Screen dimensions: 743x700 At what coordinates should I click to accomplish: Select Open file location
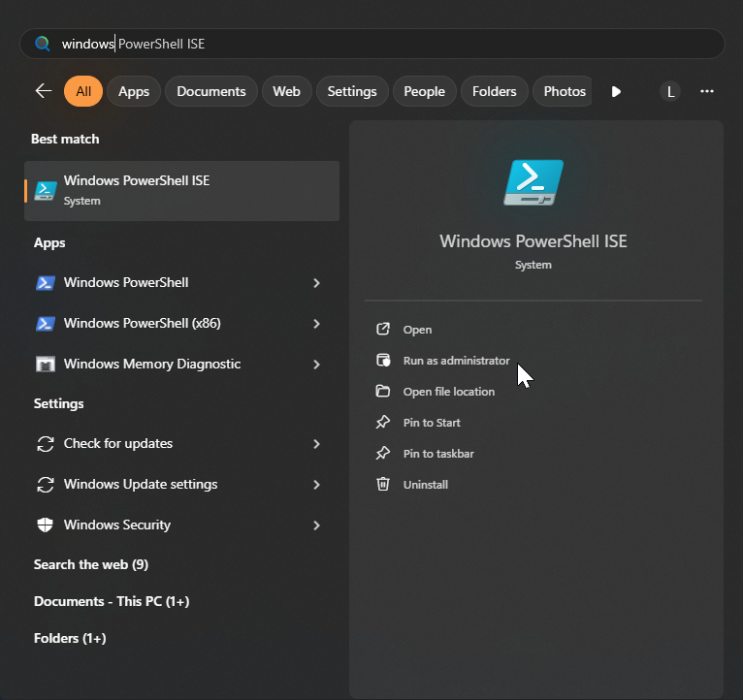click(448, 392)
